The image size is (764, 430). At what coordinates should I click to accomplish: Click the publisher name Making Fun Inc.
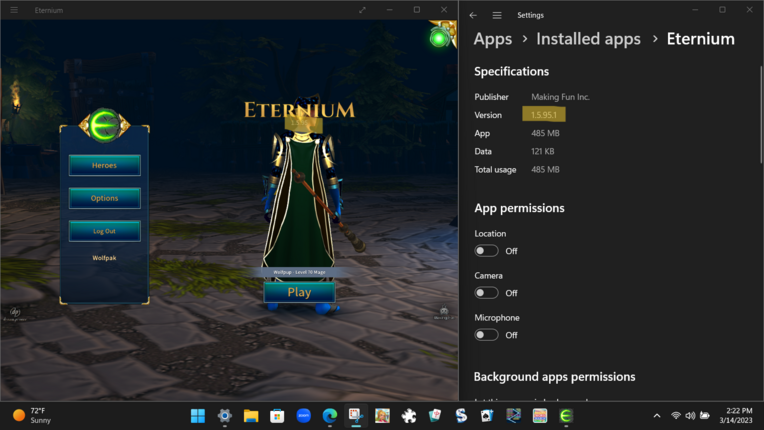560,97
